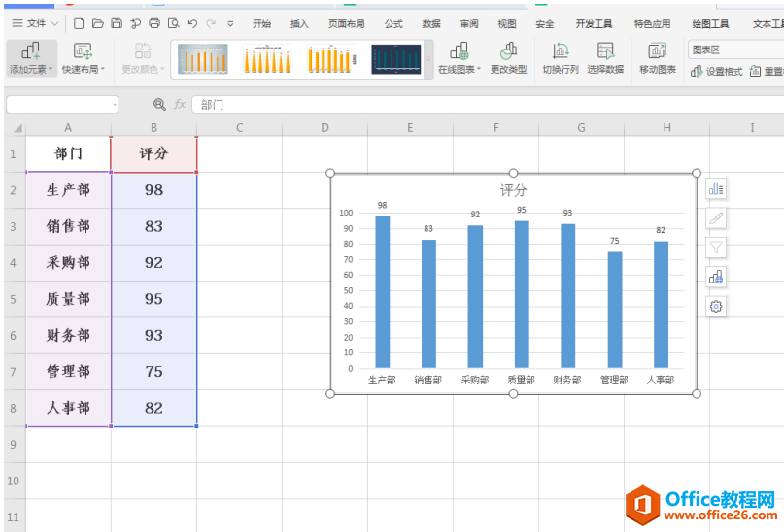
Task: Select the cell with value 83
Action: (154, 226)
